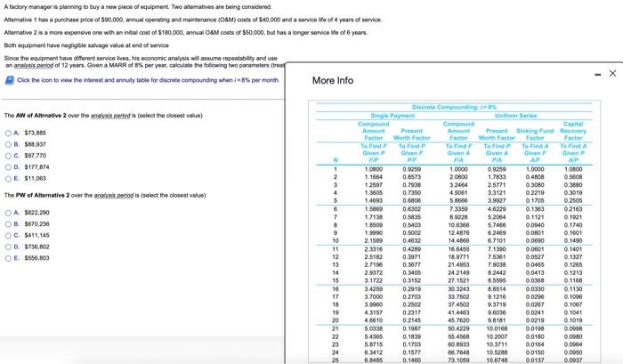Select PW option C $411,145
The image size is (623, 364).
pos(8,236)
